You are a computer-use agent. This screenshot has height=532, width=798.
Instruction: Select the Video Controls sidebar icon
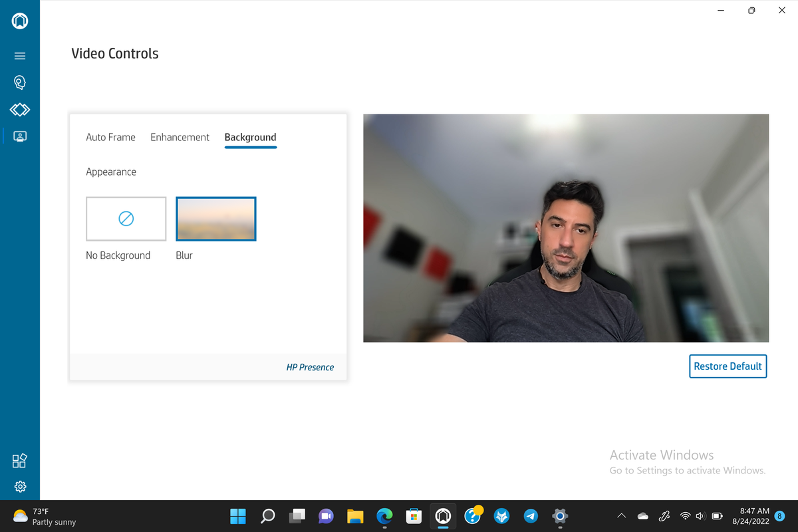pyautogui.click(x=20, y=136)
